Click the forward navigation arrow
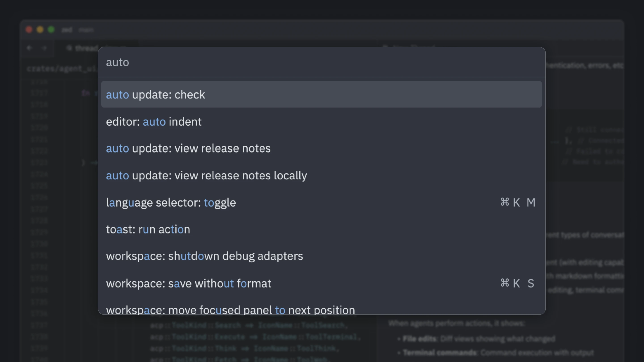This screenshot has width=644, height=362. [44, 48]
